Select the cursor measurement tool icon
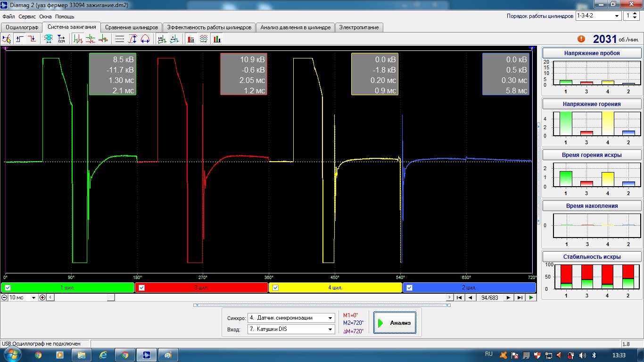The height and width of the screenshot is (362, 644). (7, 39)
